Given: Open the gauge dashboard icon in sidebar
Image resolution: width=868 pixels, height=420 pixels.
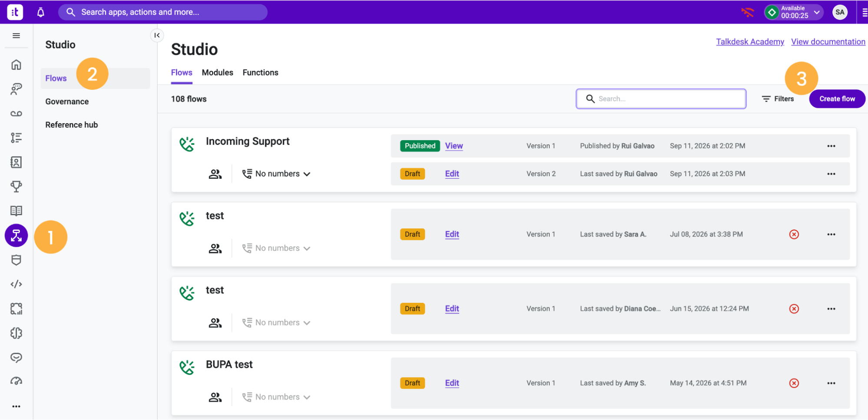Looking at the screenshot, I should 17,381.
